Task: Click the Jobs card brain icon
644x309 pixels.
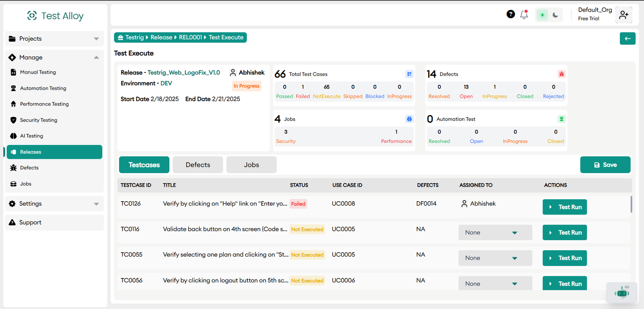Action: point(409,119)
